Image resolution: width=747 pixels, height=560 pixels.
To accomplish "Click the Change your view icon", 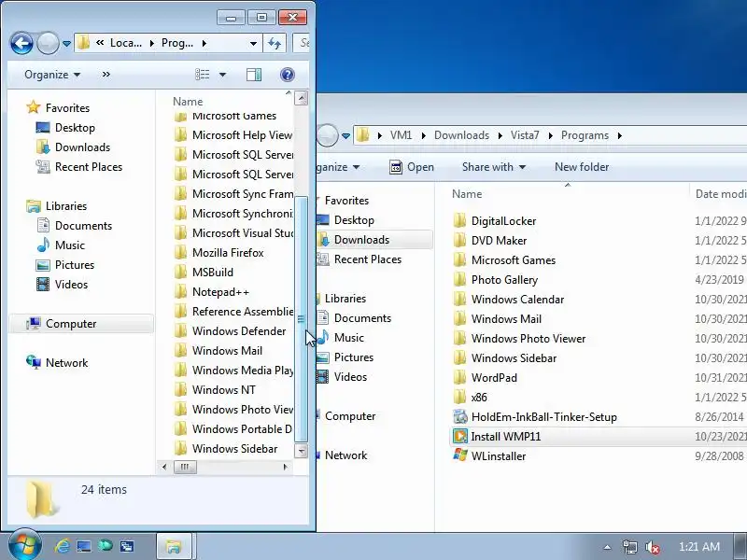I will click(x=203, y=75).
